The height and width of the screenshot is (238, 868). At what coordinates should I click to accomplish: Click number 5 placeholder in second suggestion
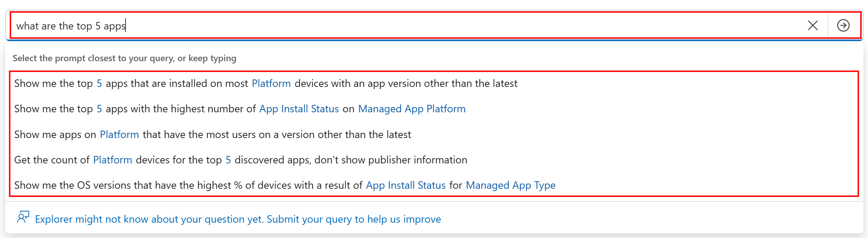click(99, 109)
